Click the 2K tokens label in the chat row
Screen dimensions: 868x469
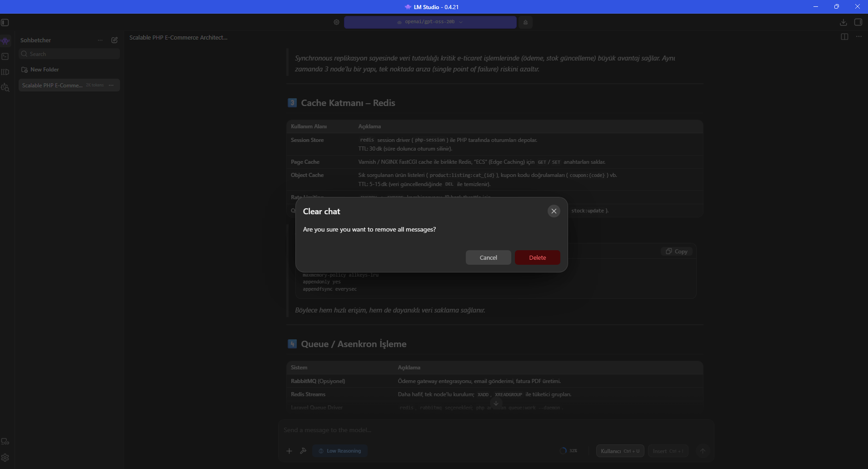tap(95, 85)
